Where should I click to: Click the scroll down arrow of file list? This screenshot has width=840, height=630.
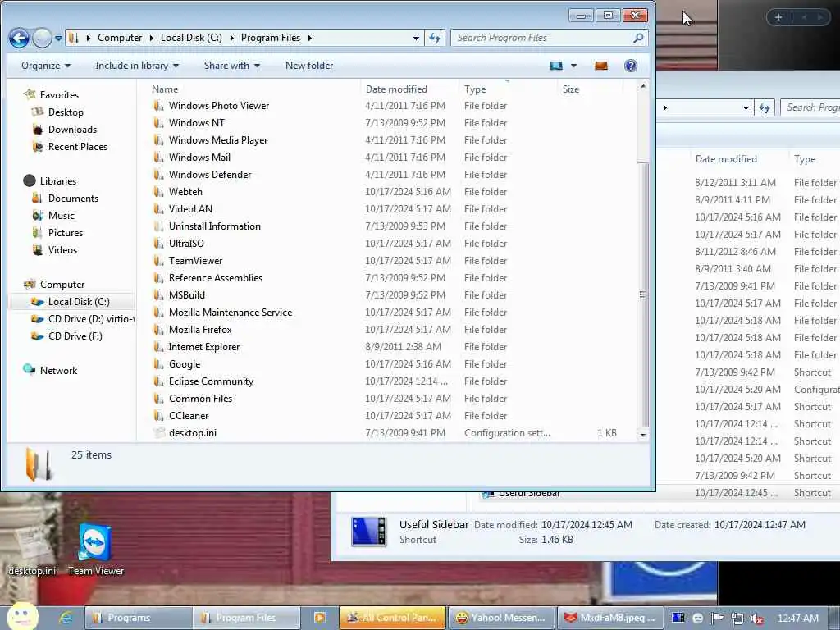[x=643, y=435]
